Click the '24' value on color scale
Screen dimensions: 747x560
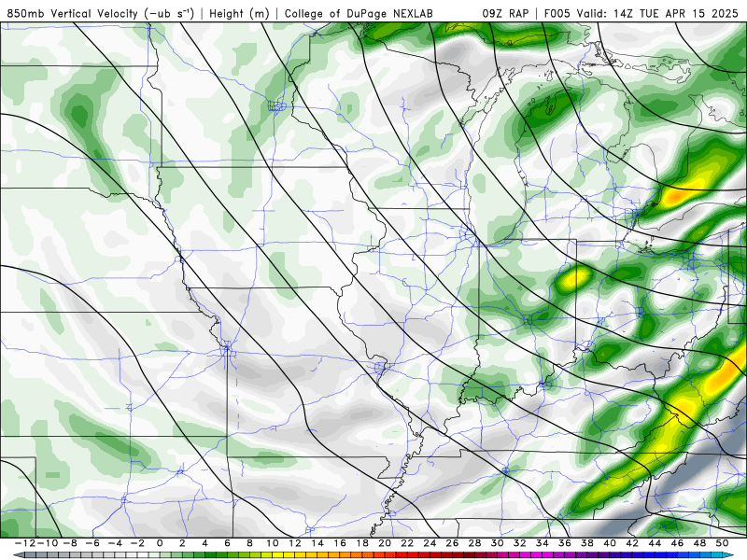[x=430, y=543]
